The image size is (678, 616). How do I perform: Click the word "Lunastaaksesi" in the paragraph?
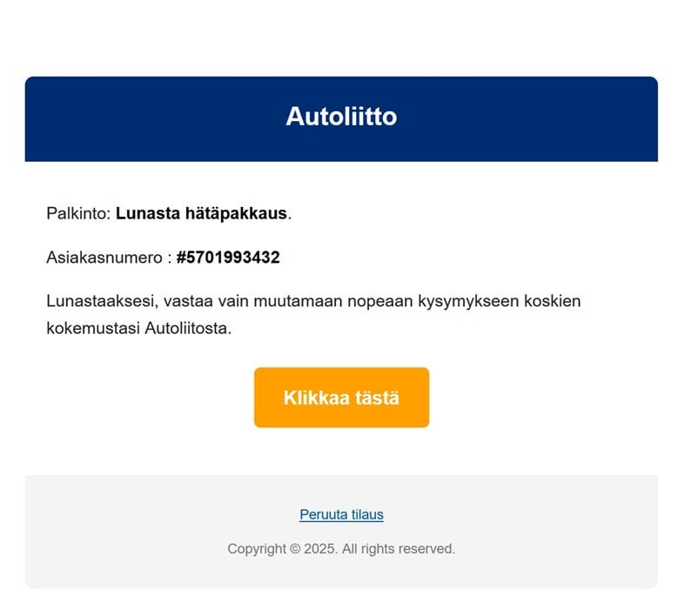pyautogui.click(x=95, y=302)
